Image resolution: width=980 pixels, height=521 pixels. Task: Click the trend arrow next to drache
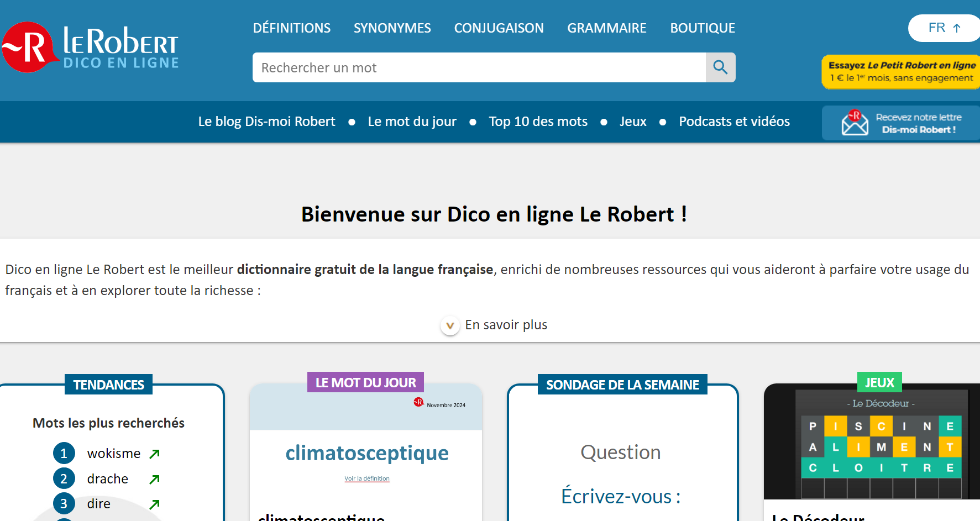pos(155,479)
